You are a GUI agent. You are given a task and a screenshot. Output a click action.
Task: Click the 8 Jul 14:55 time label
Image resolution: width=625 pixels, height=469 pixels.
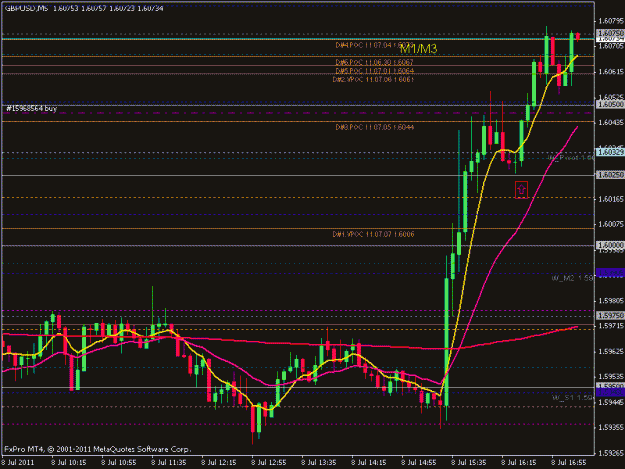pyautogui.click(x=419, y=463)
